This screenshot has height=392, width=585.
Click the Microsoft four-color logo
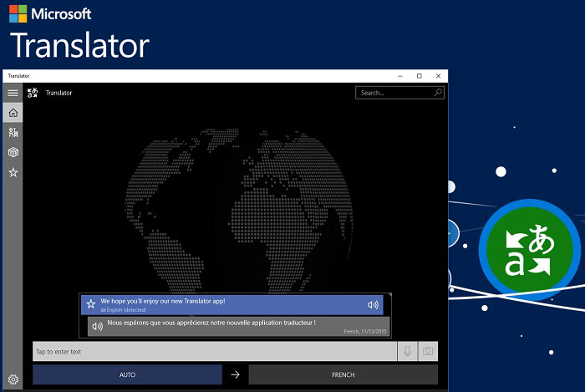[18, 14]
